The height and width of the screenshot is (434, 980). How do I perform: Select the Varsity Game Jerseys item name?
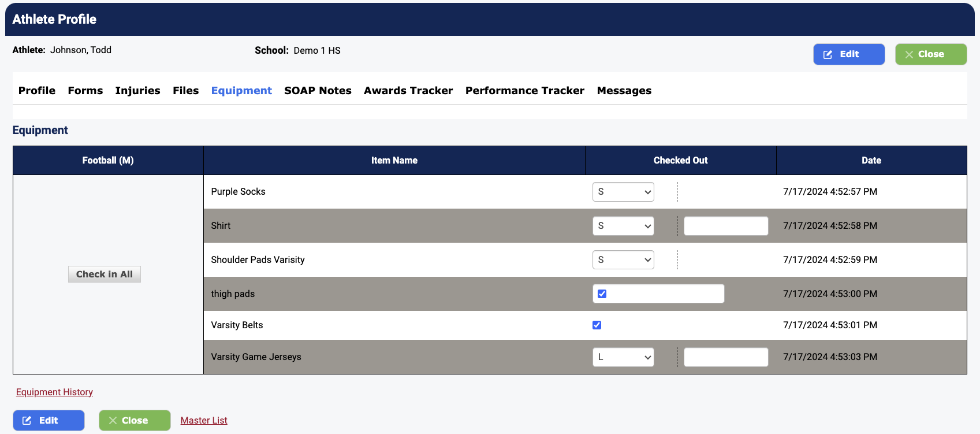pos(256,357)
